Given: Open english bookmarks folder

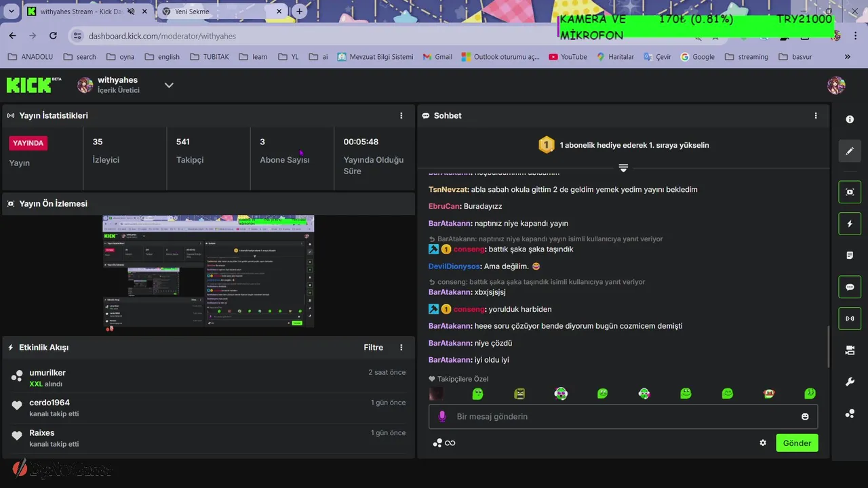Looking at the screenshot, I should [162, 57].
